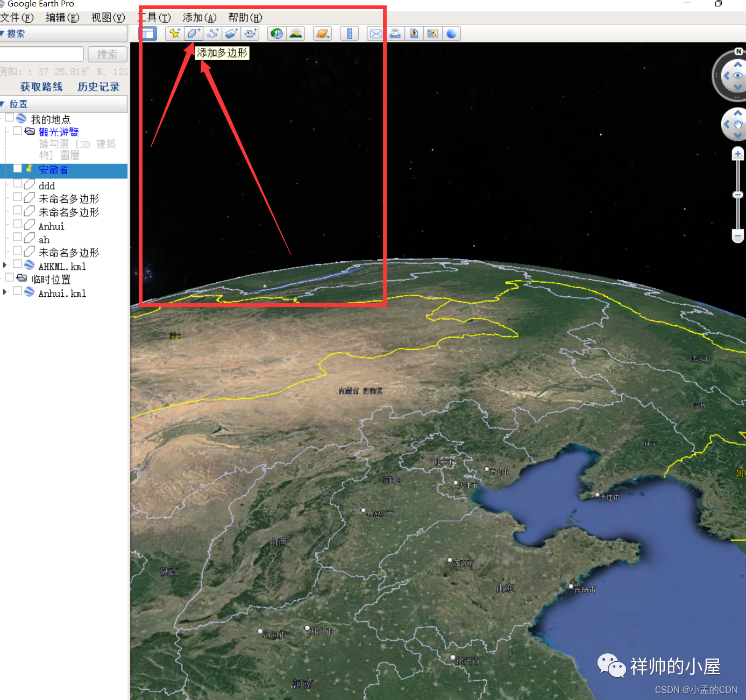The width and height of the screenshot is (746, 700).
Task: Toggle sunlight across the landscape
Action: point(295,34)
